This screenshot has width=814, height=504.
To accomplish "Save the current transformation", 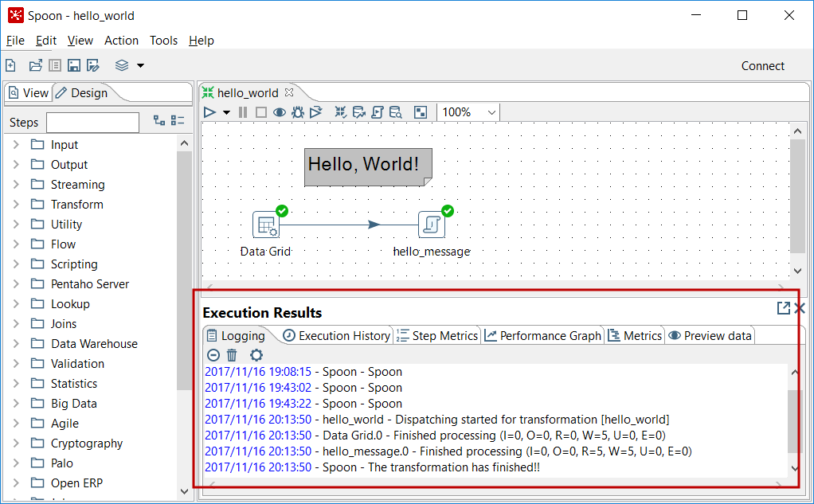I will 74,65.
